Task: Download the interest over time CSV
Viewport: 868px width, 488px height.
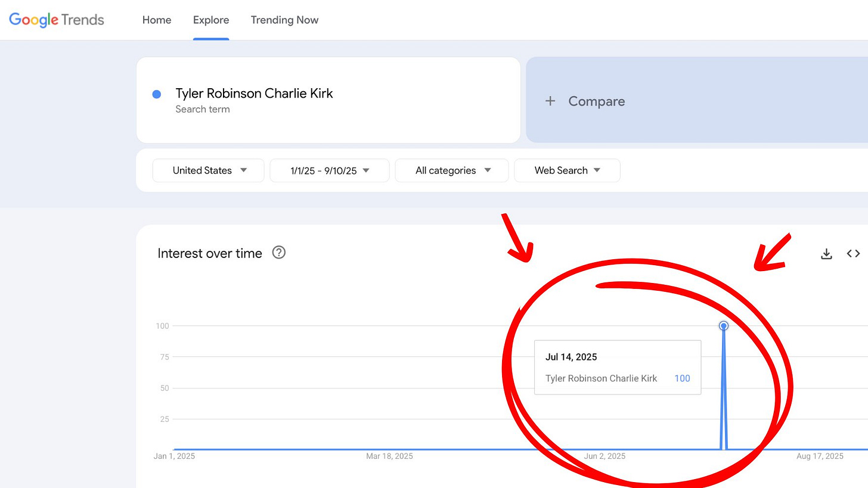Action: (826, 254)
